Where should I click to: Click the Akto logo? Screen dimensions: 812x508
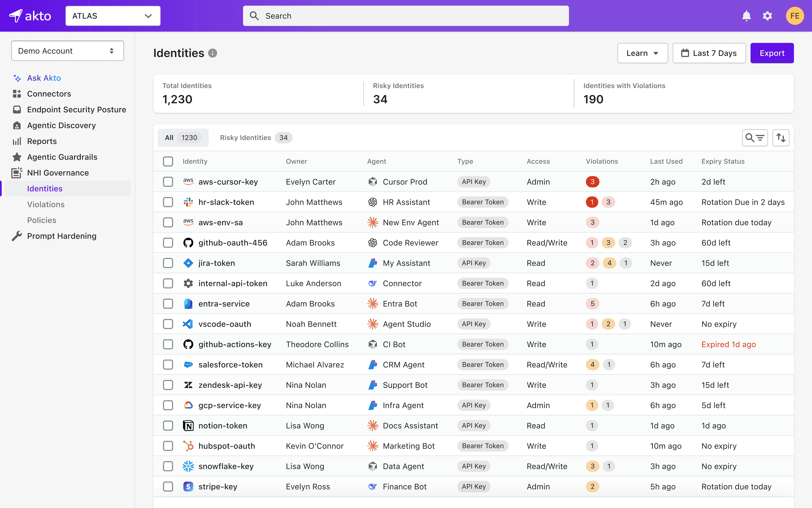click(30, 16)
